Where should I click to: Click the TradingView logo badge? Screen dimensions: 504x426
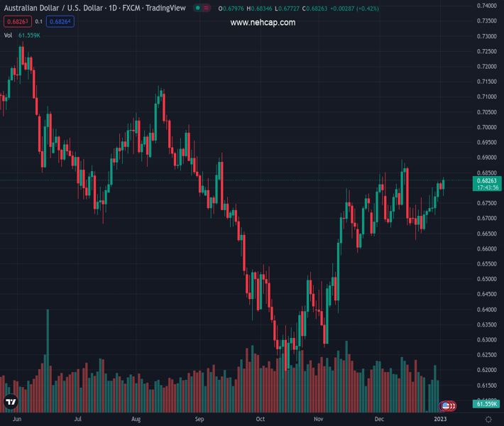10,403
